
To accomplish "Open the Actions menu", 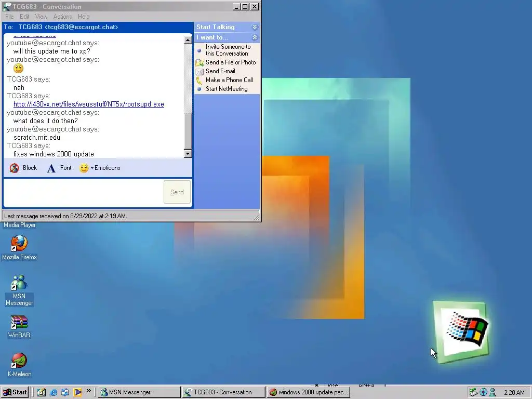I will coord(63,16).
